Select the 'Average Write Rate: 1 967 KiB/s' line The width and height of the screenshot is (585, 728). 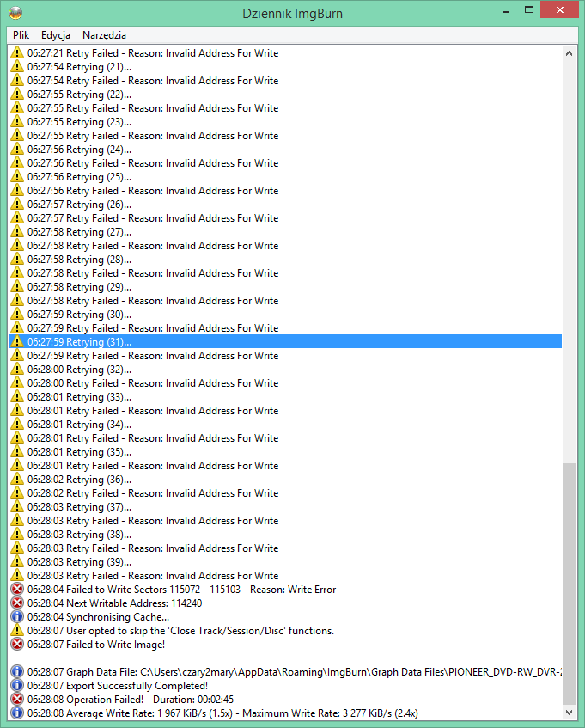[x=285, y=713]
